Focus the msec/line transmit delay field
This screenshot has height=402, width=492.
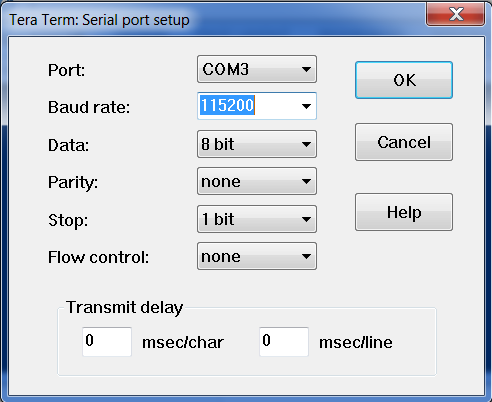click(x=284, y=342)
